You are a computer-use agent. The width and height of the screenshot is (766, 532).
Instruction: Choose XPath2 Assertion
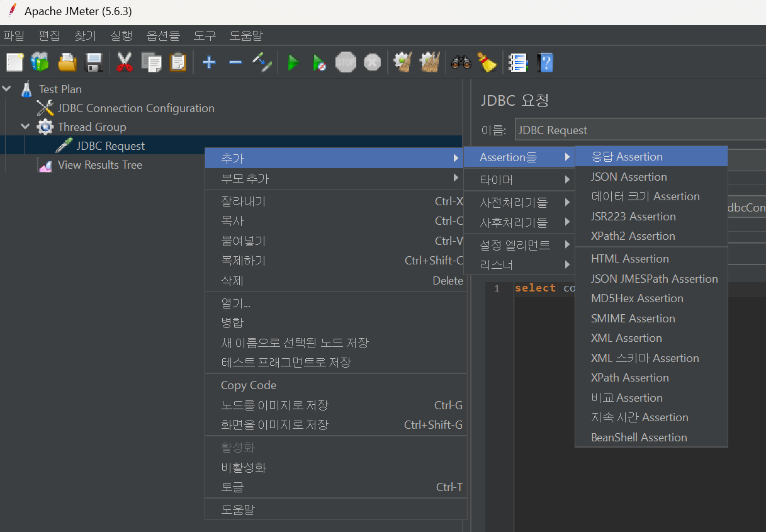point(651,236)
